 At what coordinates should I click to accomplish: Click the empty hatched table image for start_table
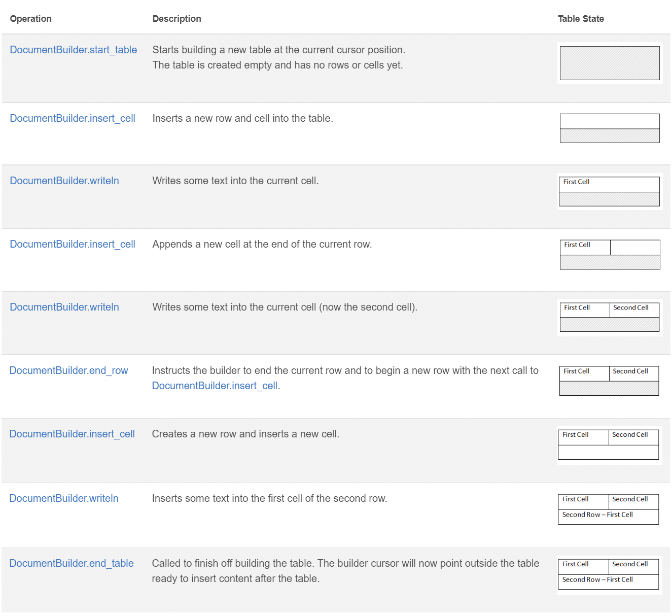coord(610,63)
